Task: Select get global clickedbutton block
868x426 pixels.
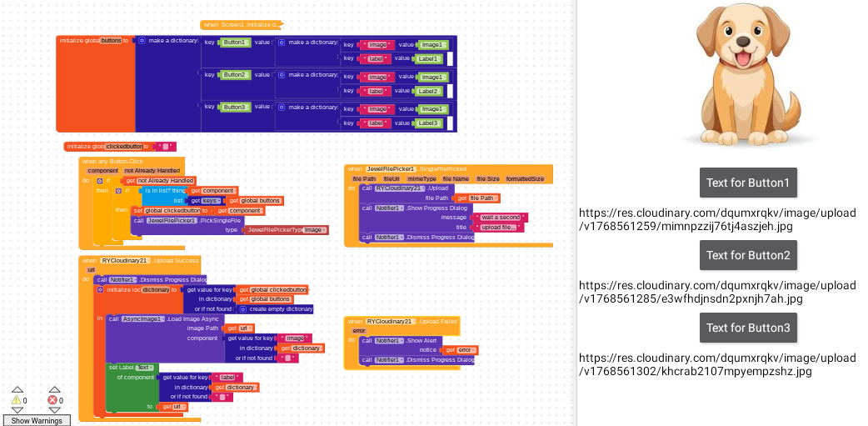Action: pos(272,290)
